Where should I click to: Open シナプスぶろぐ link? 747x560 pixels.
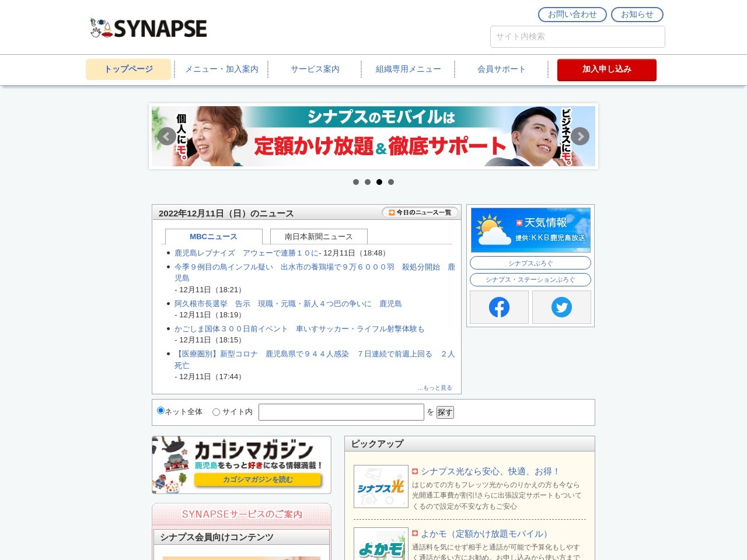coord(530,263)
